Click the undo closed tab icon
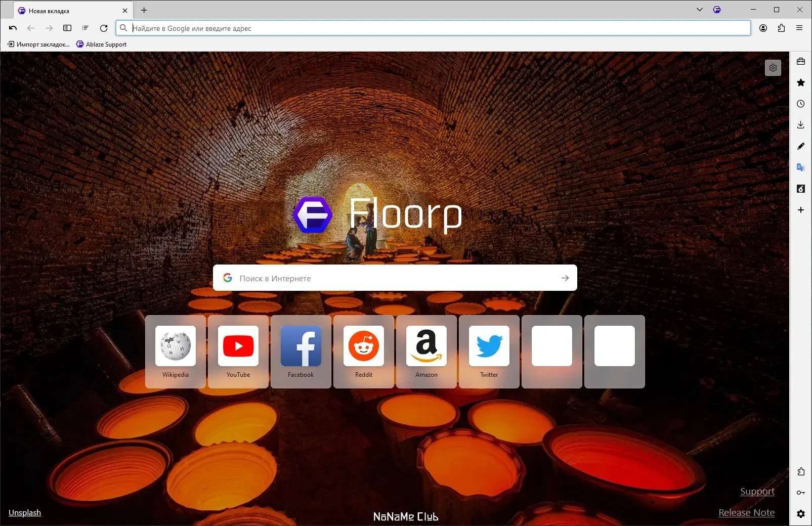The image size is (812, 526). [13, 28]
